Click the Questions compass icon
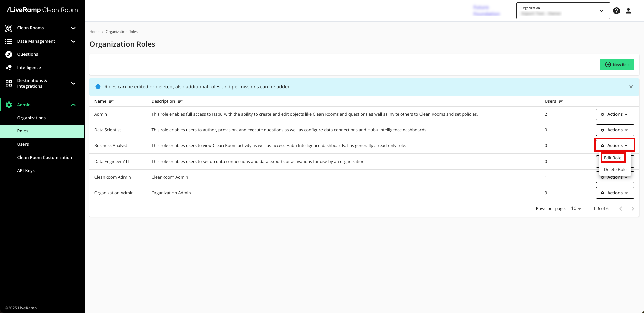 point(9,54)
